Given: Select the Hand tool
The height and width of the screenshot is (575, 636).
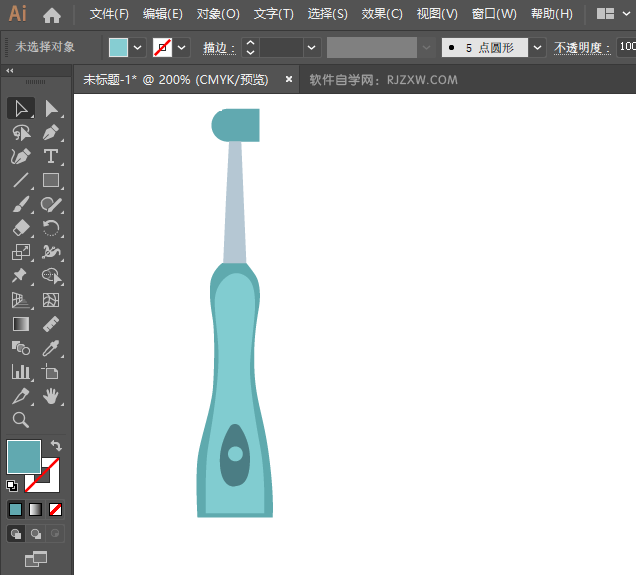Looking at the screenshot, I should [51, 396].
